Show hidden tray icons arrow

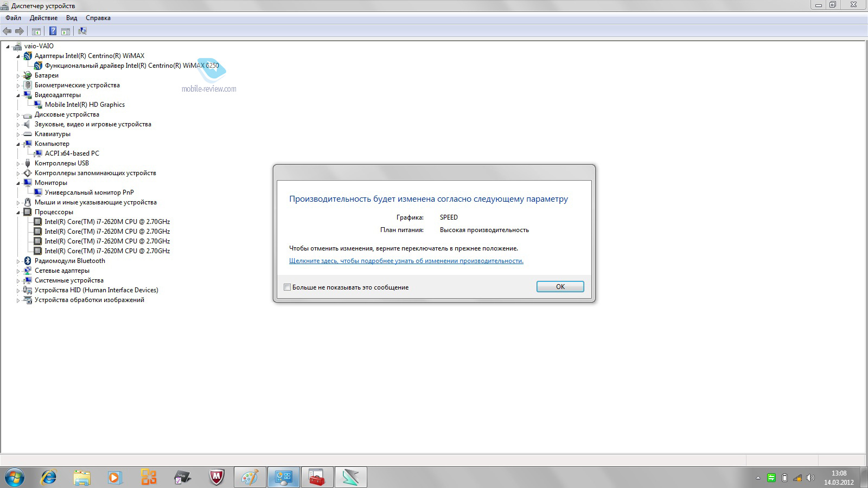[x=758, y=478]
